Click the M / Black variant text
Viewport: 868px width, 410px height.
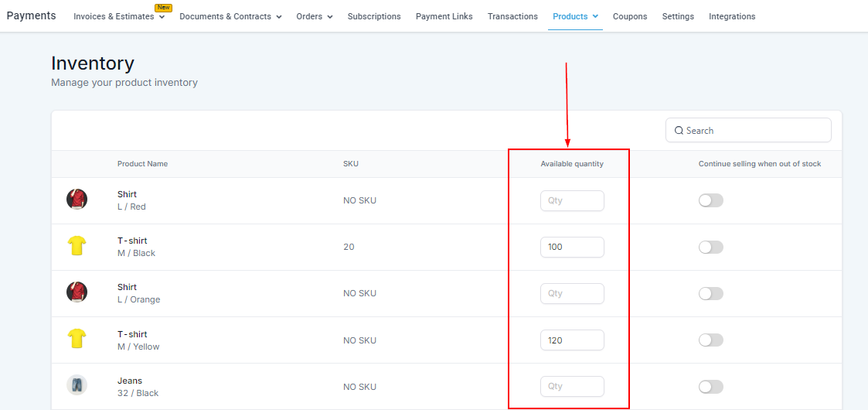136,253
